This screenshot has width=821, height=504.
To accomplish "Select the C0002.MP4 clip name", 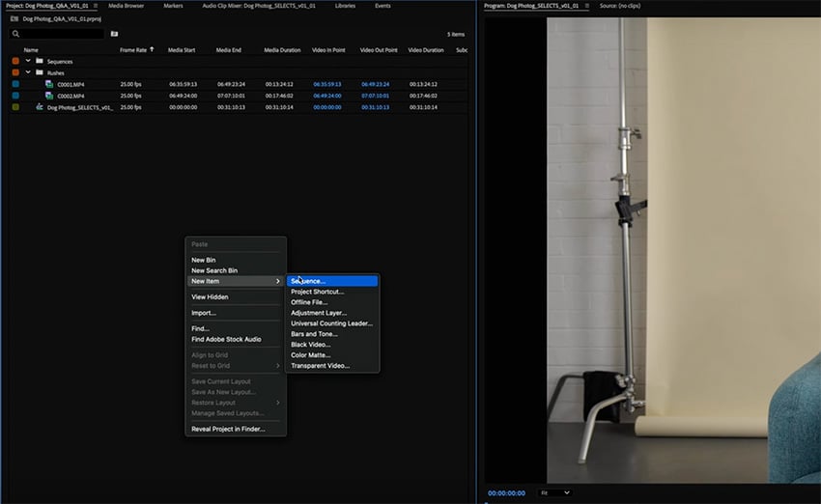I will click(71, 96).
